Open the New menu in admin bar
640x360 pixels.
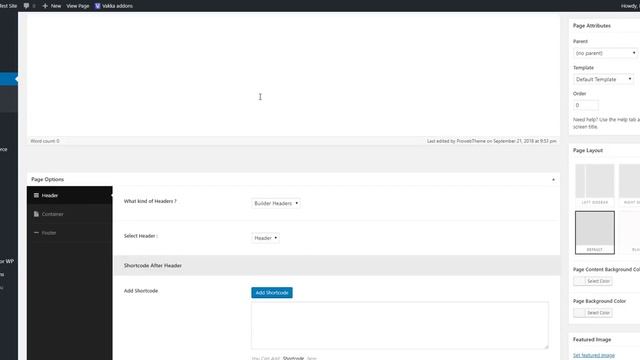click(52, 6)
